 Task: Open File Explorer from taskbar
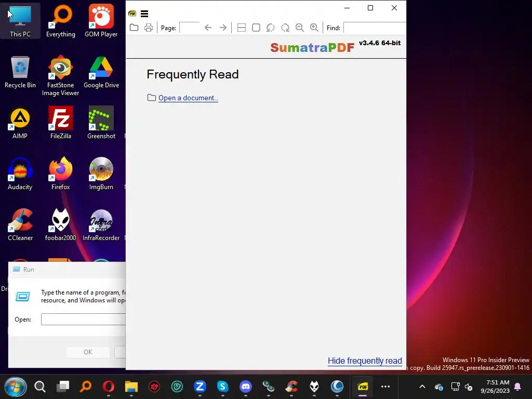[x=131, y=387]
